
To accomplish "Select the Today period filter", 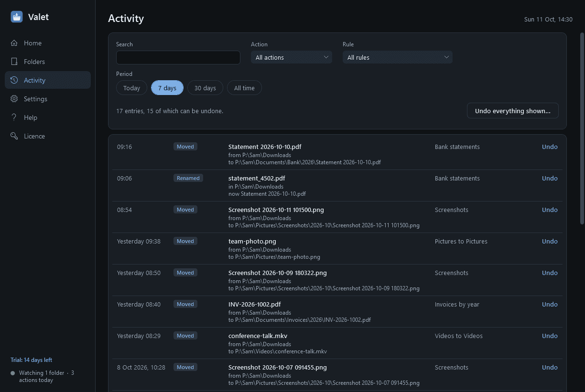I will tap(131, 88).
